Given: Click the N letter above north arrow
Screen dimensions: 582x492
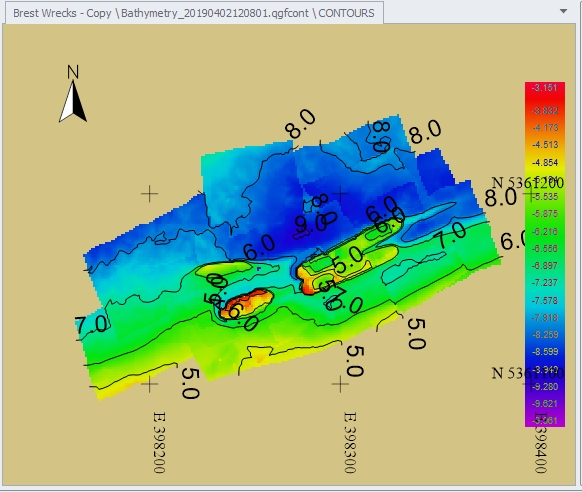Looking at the screenshot, I should pyautogui.click(x=73, y=72).
